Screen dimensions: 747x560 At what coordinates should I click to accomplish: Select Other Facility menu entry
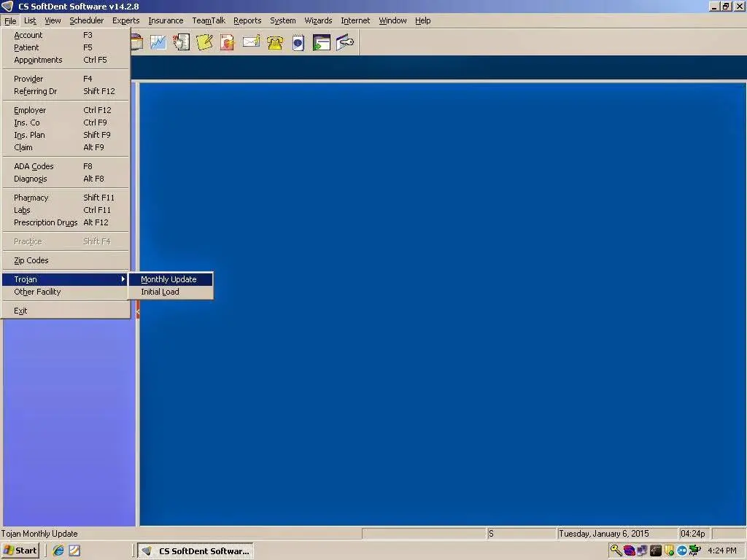pos(66,292)
